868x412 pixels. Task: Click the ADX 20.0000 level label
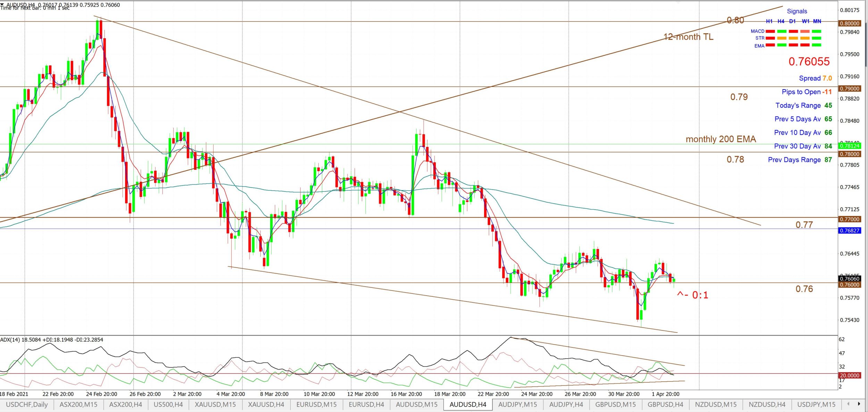tap(850, 376)
